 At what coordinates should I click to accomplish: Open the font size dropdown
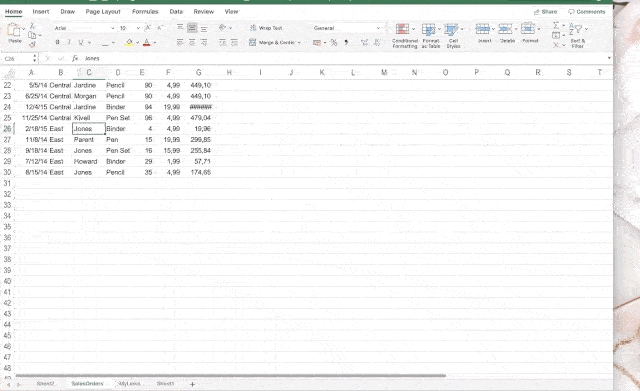click(138, 28)
